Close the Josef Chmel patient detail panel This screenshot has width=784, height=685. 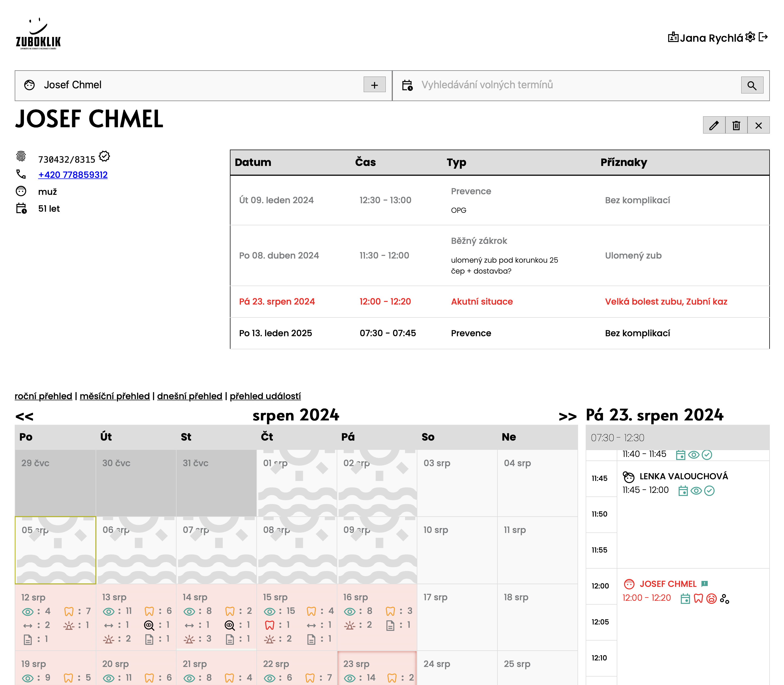pyautogui.click(x=758, y=125)
